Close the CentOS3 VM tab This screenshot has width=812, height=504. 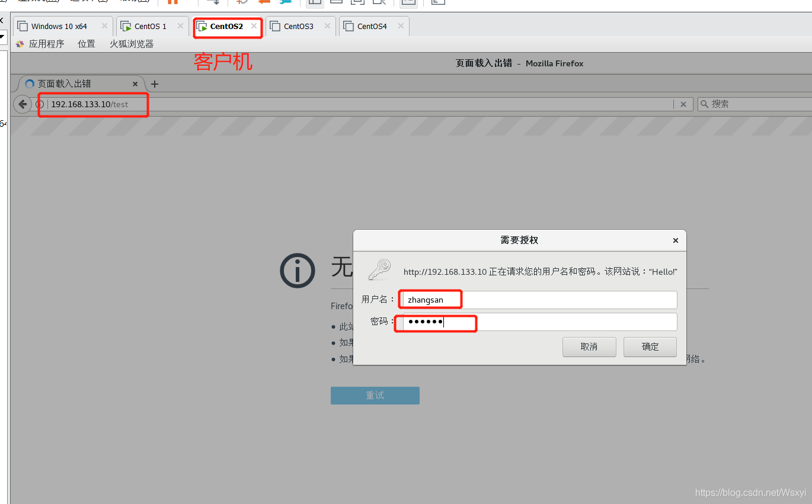328,26
